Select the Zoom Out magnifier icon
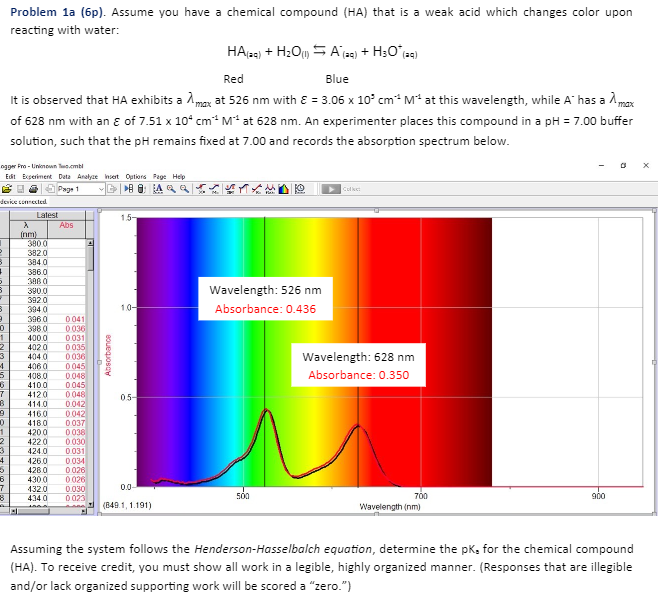This screenshot has width=663, height=603. click(184, 189)
